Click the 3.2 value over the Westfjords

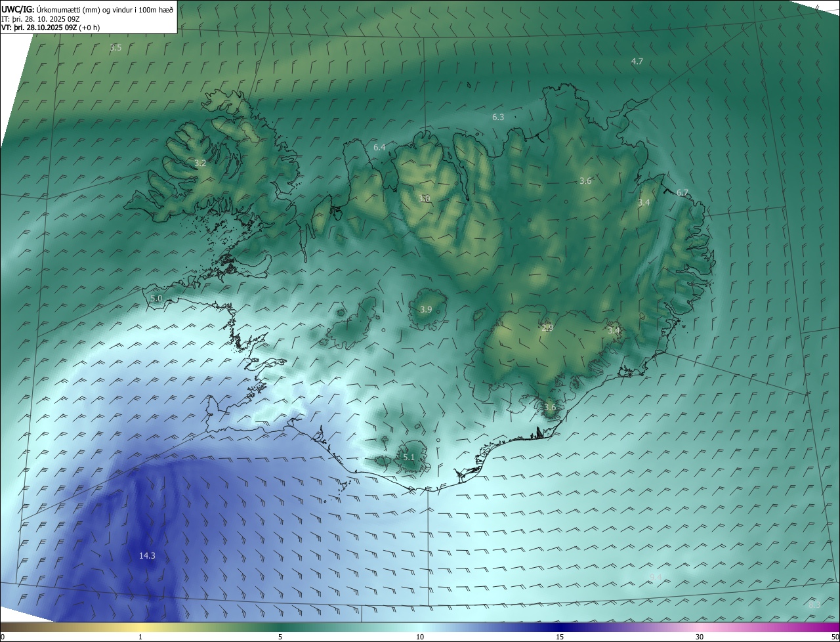coord(200,163)
